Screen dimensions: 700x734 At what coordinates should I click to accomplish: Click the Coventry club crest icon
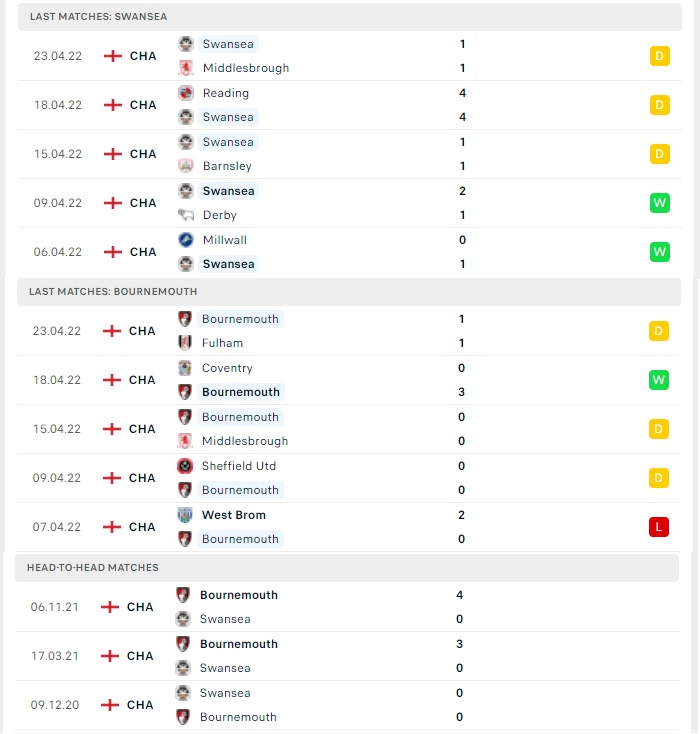[185, 368]
